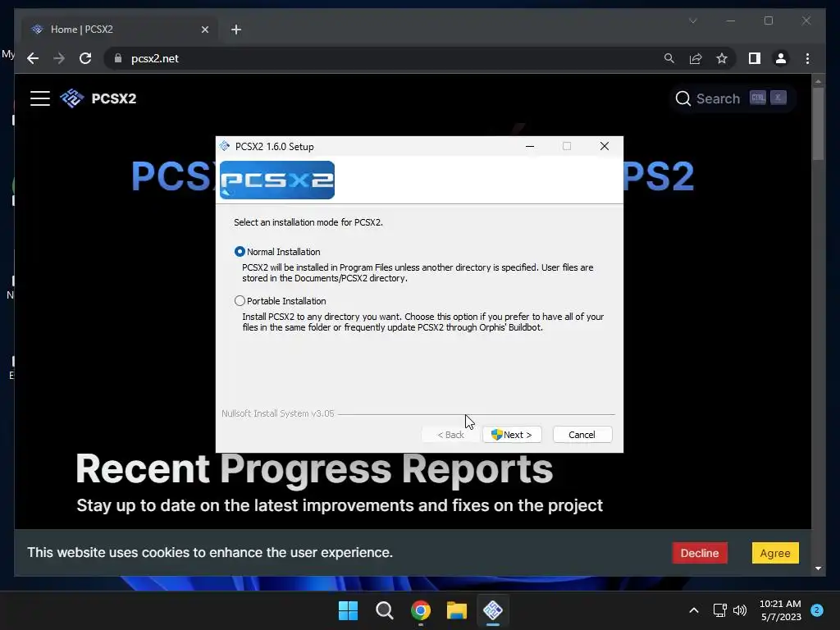Open the clock showing 10:21 AM

pos(781,610)
